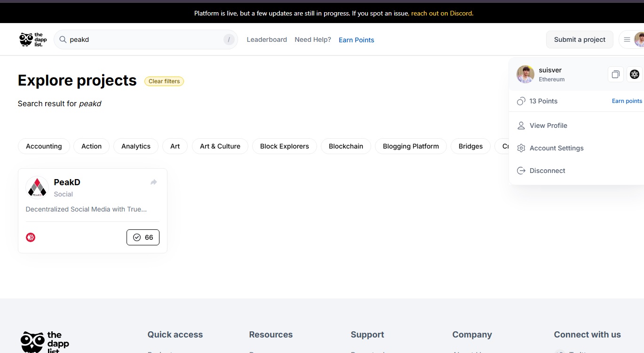This screenshot has width=644, height=353.
Task: Click Earn points link in dropdown
Action: click(x=627, y=101)
